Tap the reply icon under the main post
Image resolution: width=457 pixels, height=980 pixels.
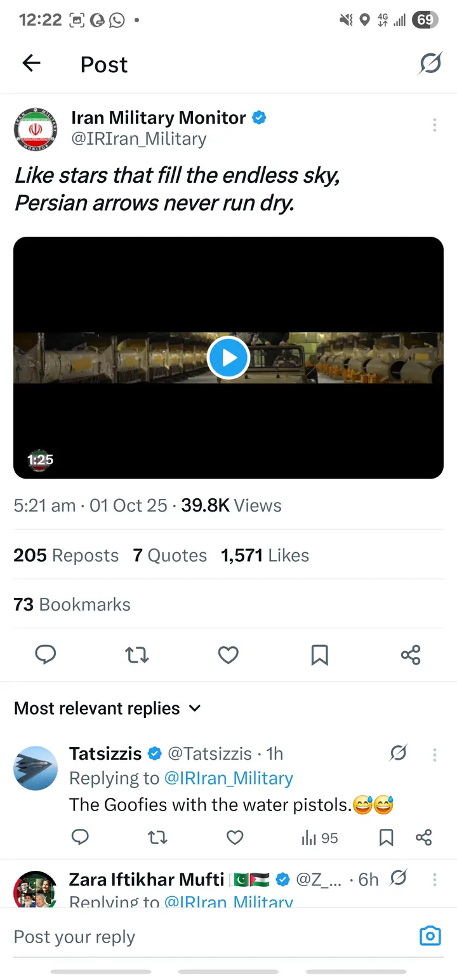click(x=45, y=654)
